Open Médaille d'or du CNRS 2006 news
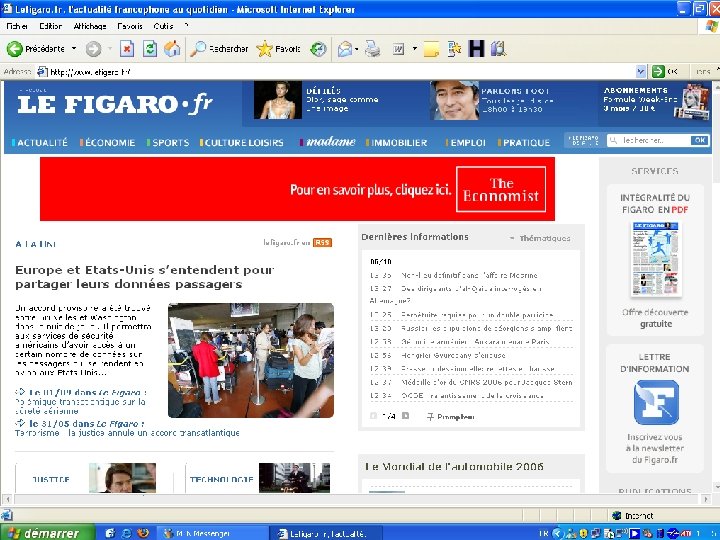The image size is (720, 540). click(487, 382)
